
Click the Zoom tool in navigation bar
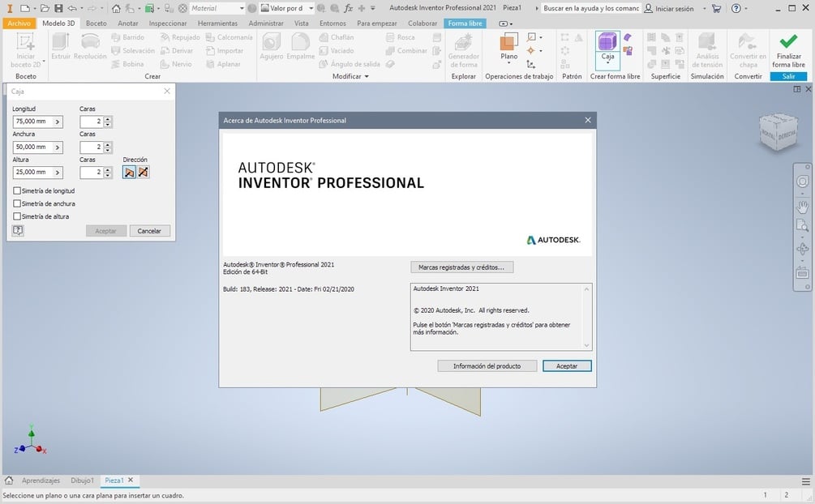[x=802, y=225]
